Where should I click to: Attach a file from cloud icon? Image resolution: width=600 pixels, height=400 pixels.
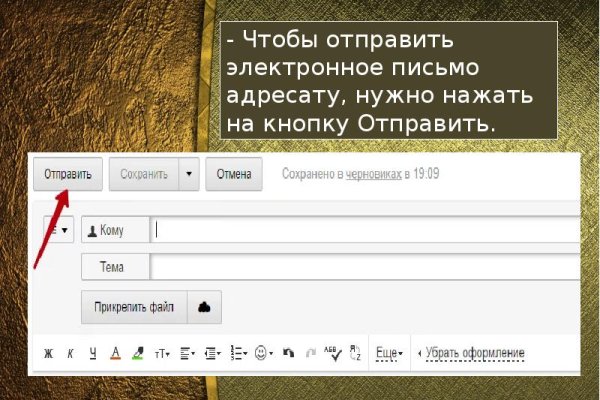pos(204,307)
